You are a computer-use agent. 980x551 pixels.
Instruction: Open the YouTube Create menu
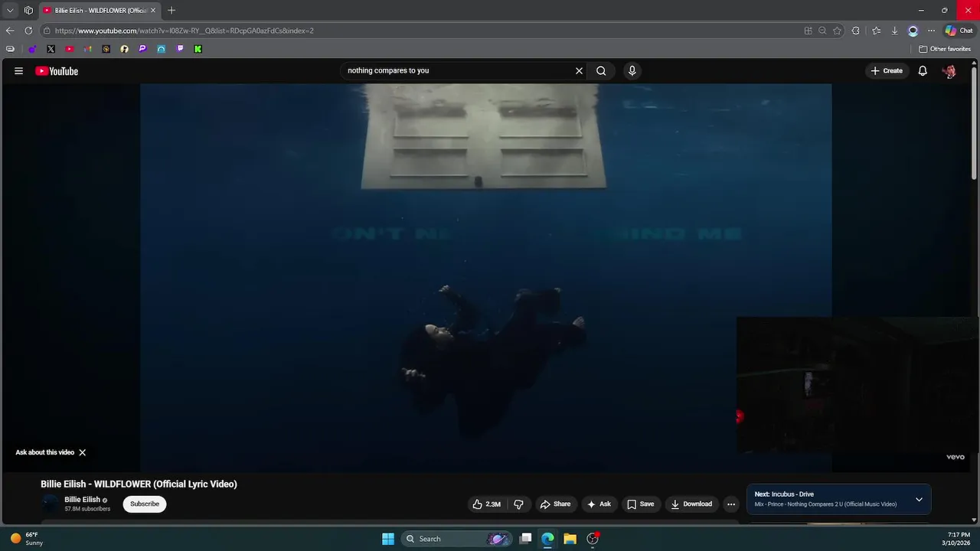click(x=887, y=70)
